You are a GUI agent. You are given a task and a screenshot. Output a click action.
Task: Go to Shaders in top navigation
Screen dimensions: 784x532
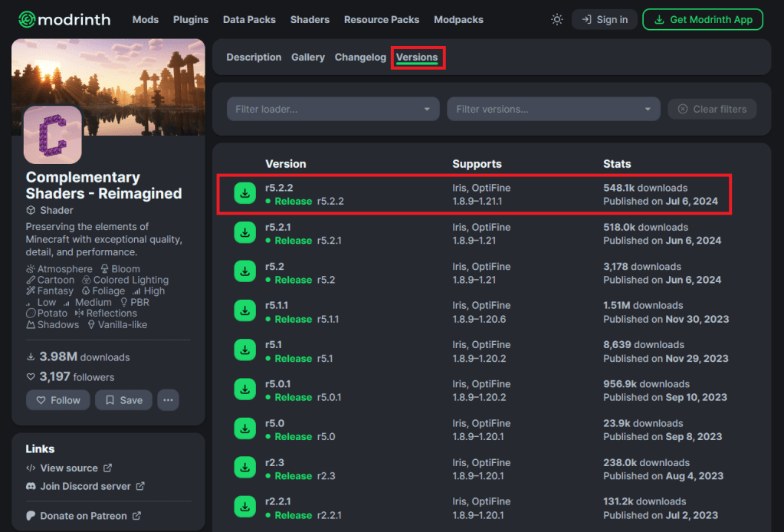coord(310,19)
